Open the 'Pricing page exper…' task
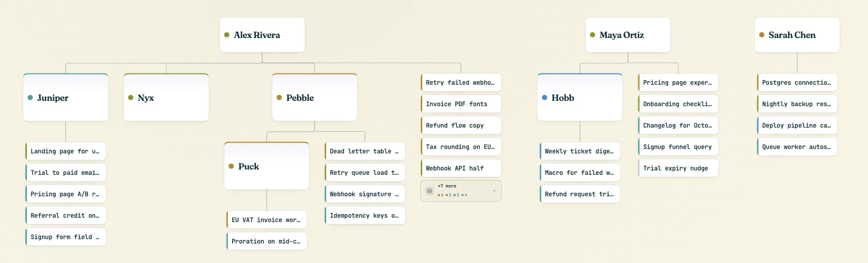This screenshot has height=263, width=868. coord(678,82)
